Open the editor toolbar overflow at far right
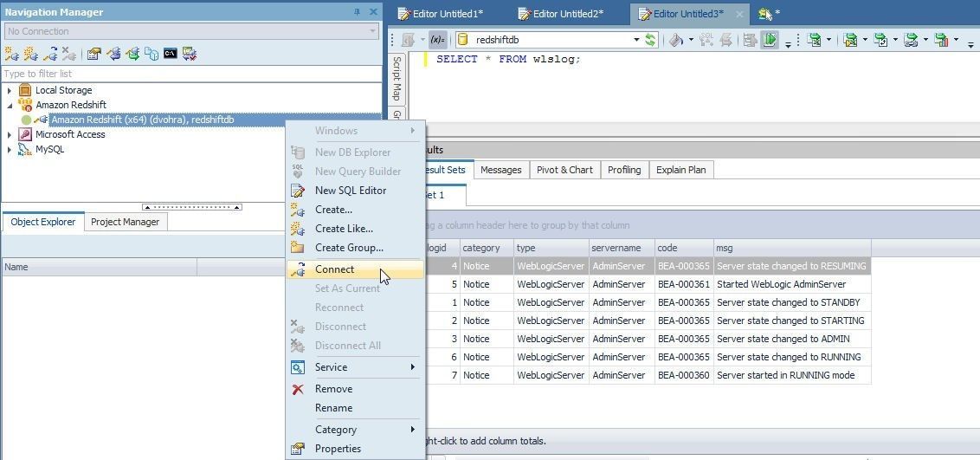The width and height of the screenshot is (980, 460). tap(970, 44)
